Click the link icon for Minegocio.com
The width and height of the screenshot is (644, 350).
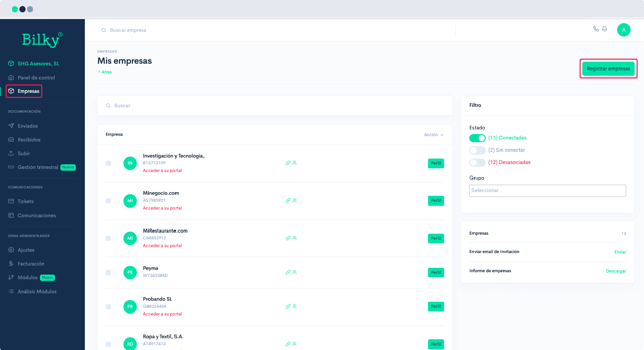click(288, 200)
